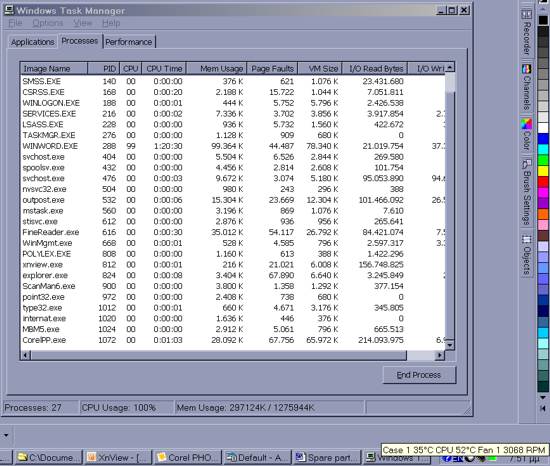Image resolution: width=550 pixels, height=466 pixels.
Task: Pick the green swatch in color palette
Action: pos(543,160)
